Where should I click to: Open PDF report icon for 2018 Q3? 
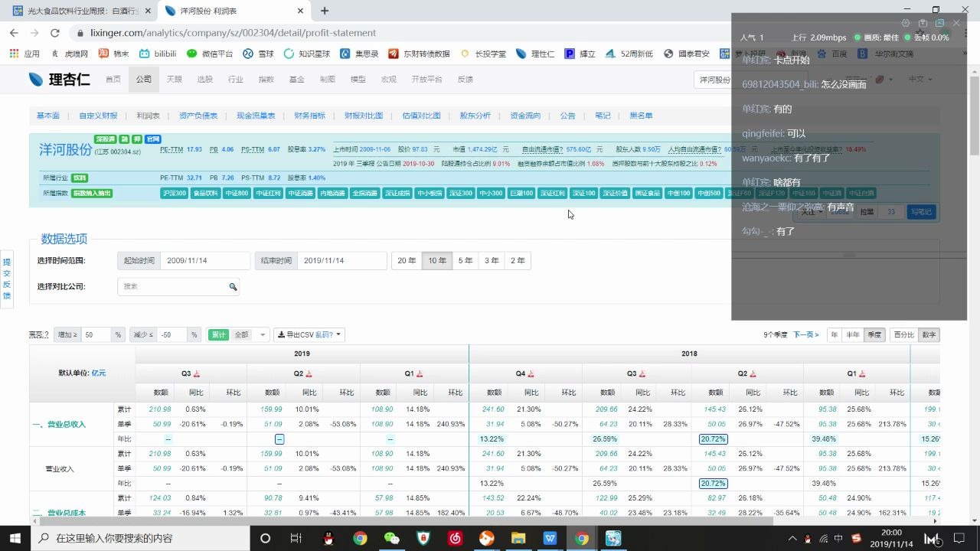[x=642, y=374]
